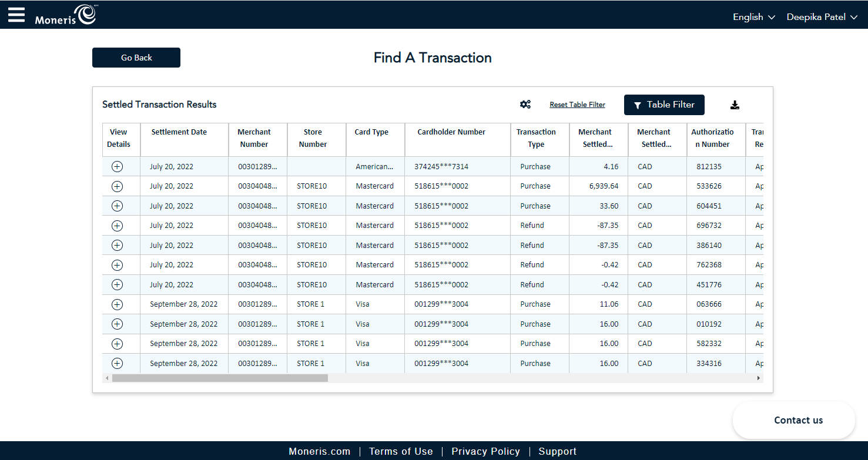The width and height of the screenshot is (868, 460).
Task: Expand details for refund with authorization 696732
Action: pyautogui.click(x=117, y=226)
